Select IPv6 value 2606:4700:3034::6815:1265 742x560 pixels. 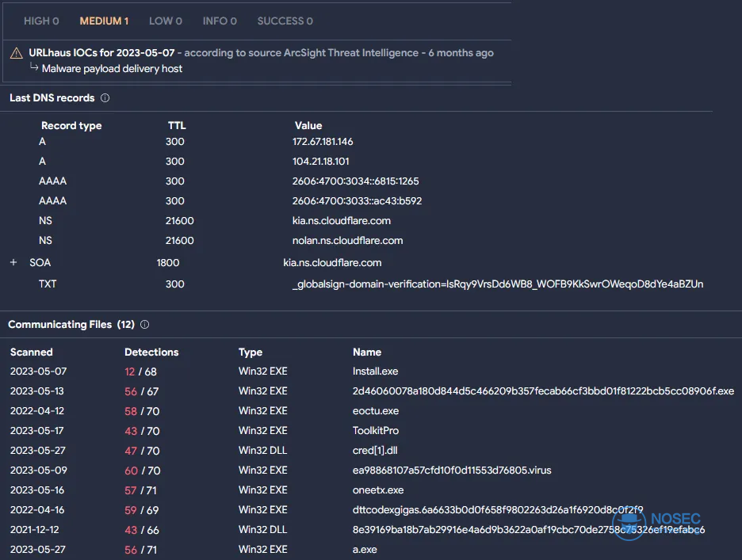point(355,181)
